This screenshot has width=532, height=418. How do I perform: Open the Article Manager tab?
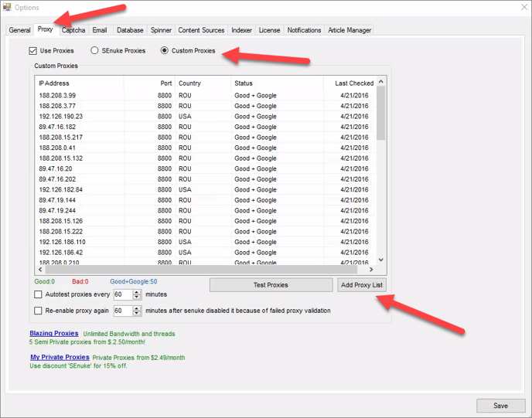click(x=350, y=30)
